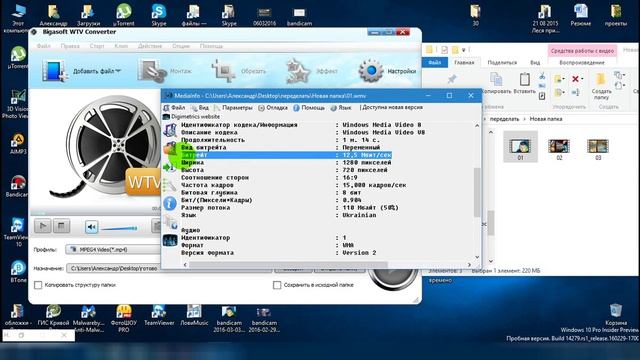Open Правка menu in Bigasoft converter

(x=70, y=46)
